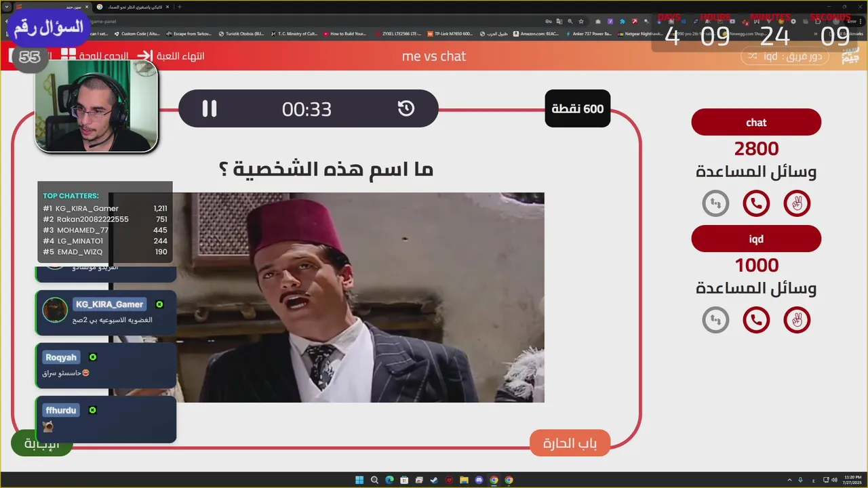Expand the system tray hidden icons chevron

pos(789,480)
